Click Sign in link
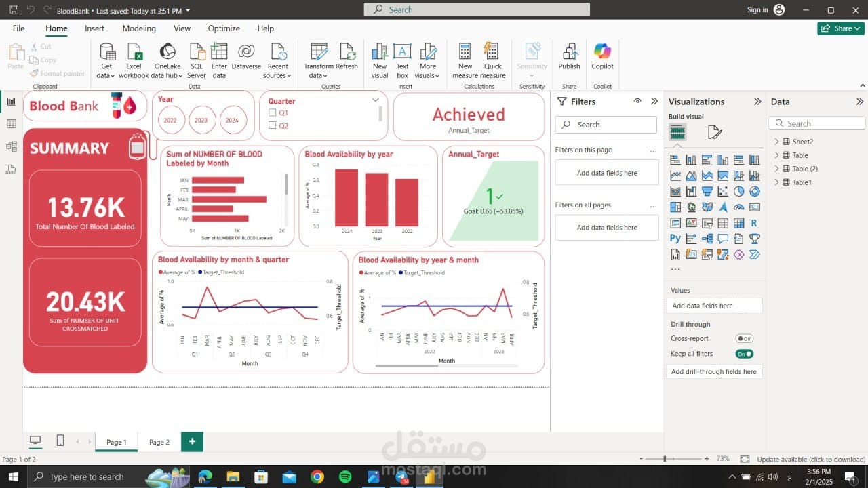The height and width of the screenshot is (488, 868). click(757, 10)
